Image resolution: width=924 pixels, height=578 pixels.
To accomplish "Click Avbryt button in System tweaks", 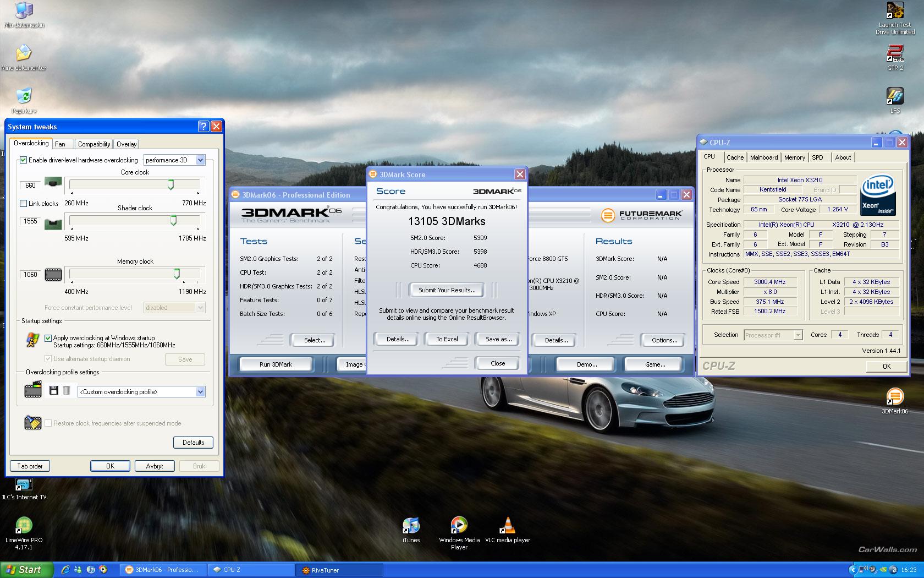I will pyautogui.click(x=155, y=466).
